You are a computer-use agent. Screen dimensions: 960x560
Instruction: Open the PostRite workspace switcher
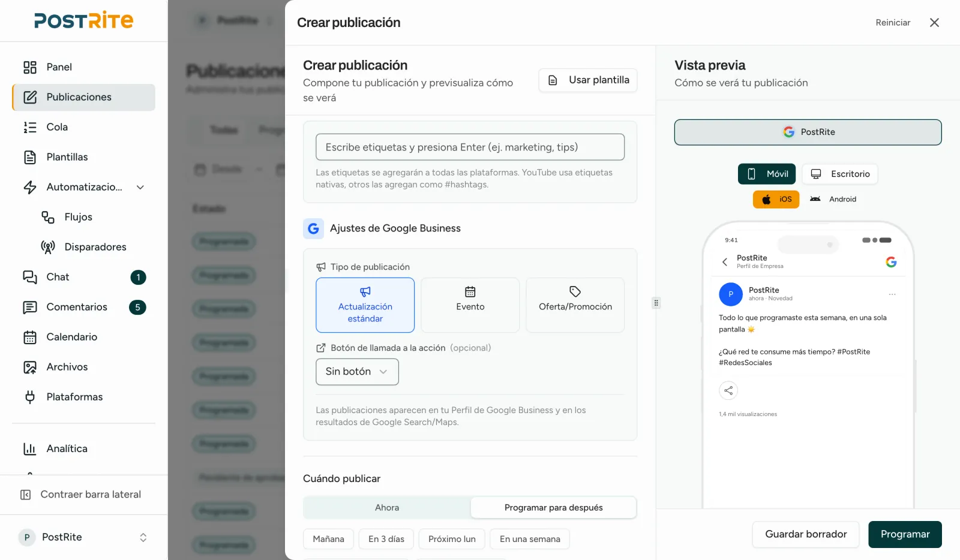click(x=83, y=537)
